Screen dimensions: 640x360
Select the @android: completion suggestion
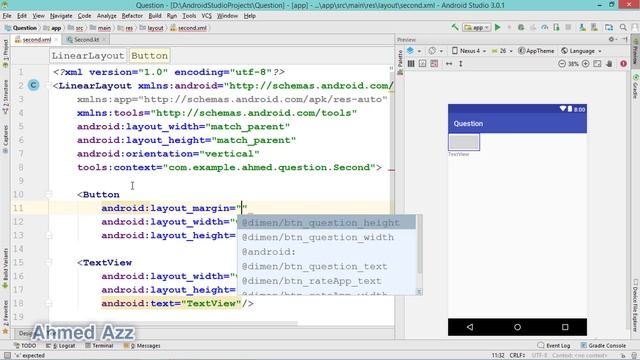pos(327,252)
